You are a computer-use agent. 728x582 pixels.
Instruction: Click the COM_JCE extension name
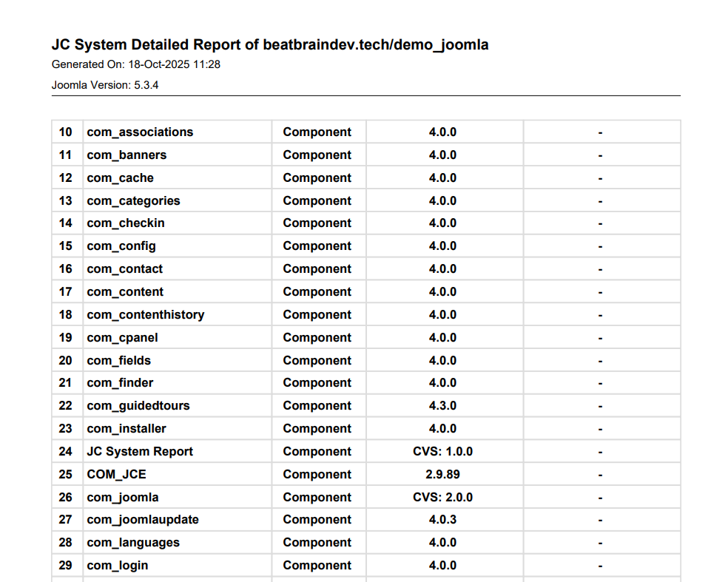click(x=111, y=475)
